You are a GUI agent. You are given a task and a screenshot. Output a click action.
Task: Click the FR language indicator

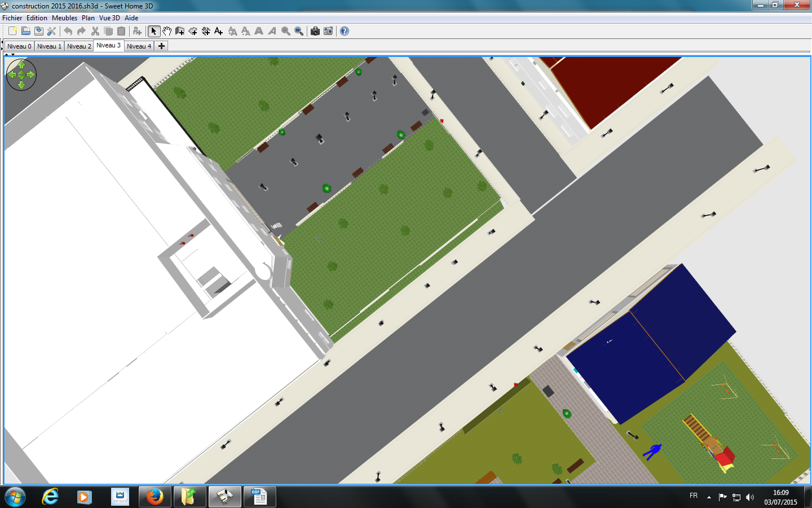[694, 496]
